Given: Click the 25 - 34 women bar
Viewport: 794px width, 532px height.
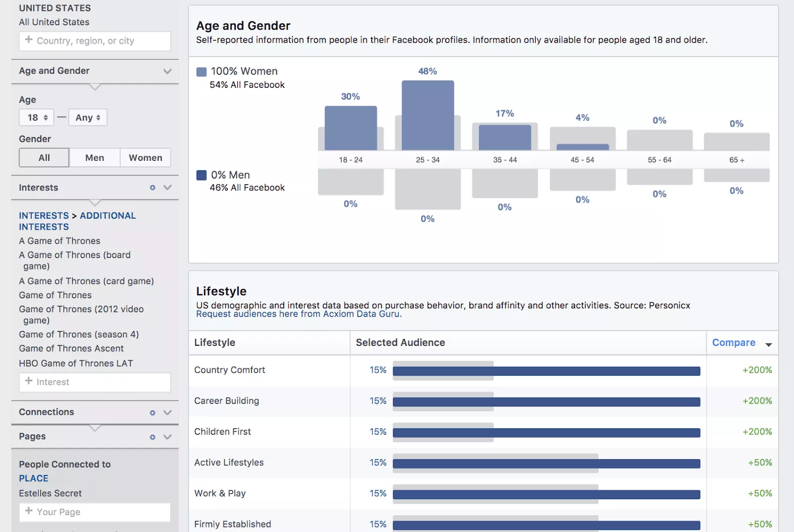Looking at the screenshot, I should point(427,115).
